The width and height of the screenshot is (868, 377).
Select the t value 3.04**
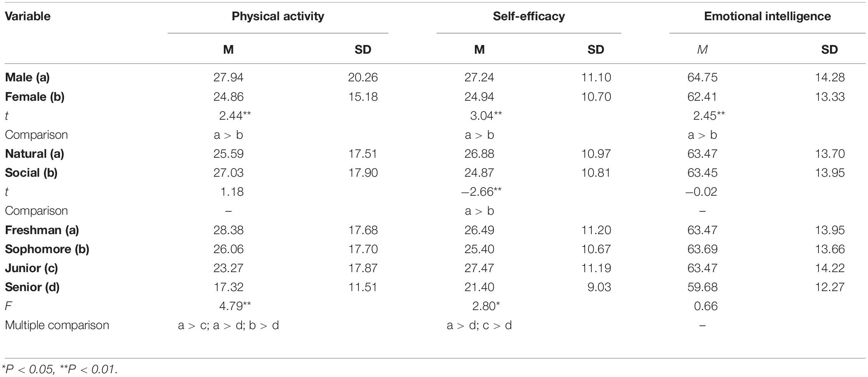pos(486,116)
